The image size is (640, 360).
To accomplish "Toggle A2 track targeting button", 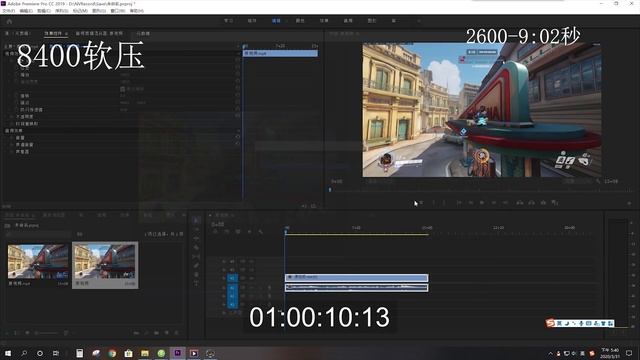I will pos(232,296).
